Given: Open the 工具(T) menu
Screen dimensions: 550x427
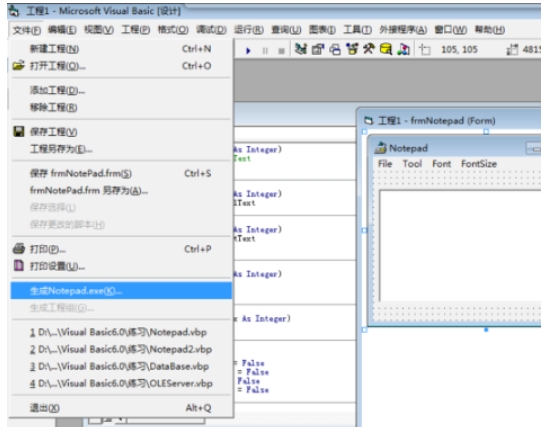Looking at the screenshot, I should click(357, 30).
